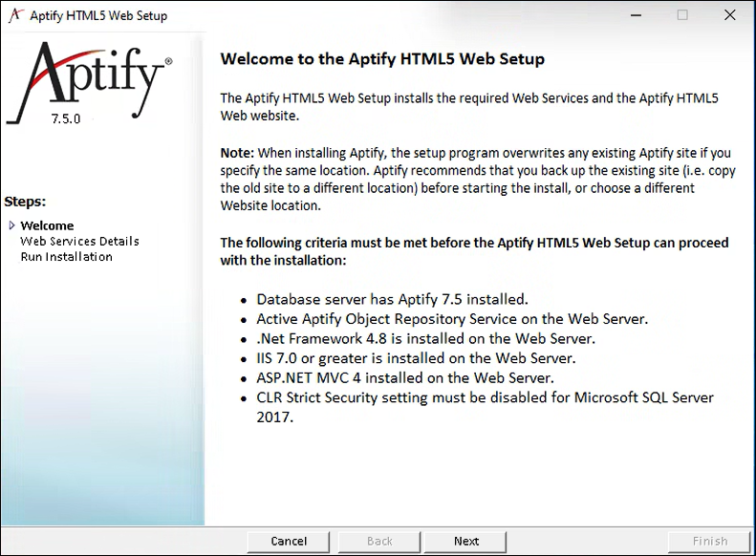Click the version number 7.5.0
The width and height of the screenshot is (756, 556).
[66, 118]
